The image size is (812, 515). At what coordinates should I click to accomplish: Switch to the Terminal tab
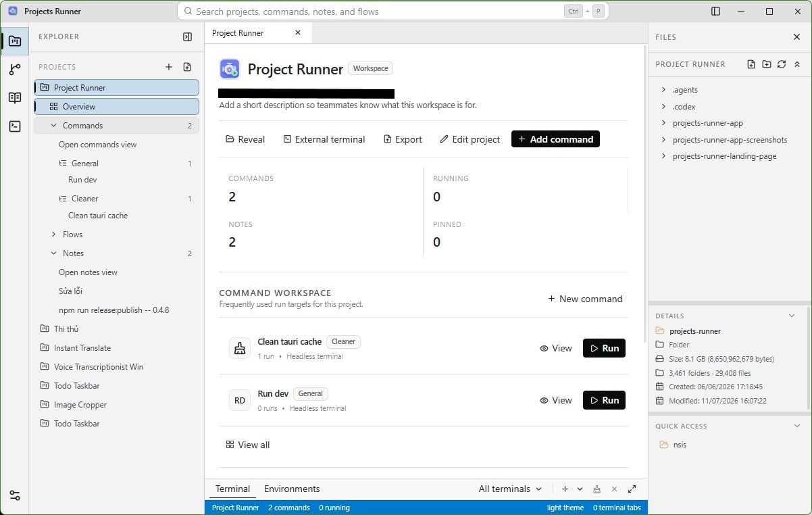click(233, 489)
